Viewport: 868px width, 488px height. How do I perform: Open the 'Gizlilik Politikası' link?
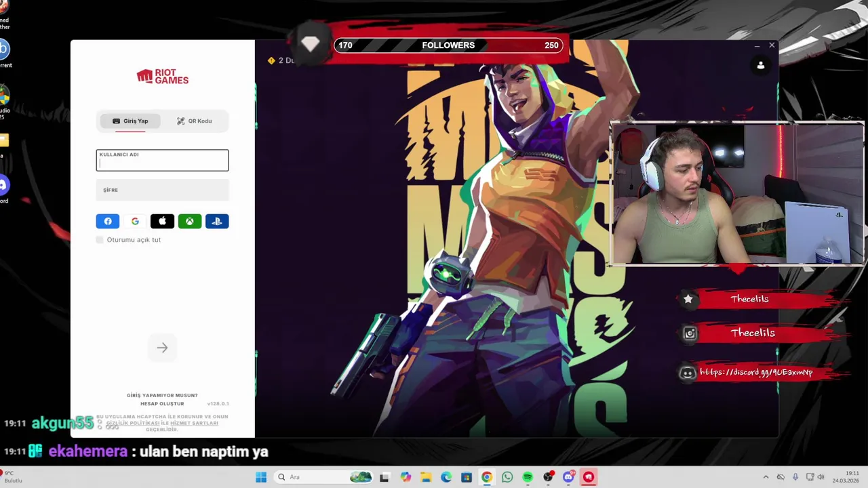[133, 423]
